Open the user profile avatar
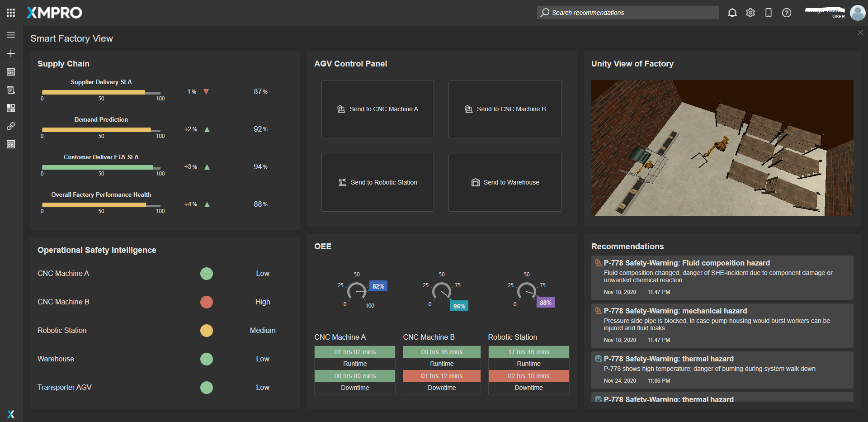868x422 pixels. 858,13
